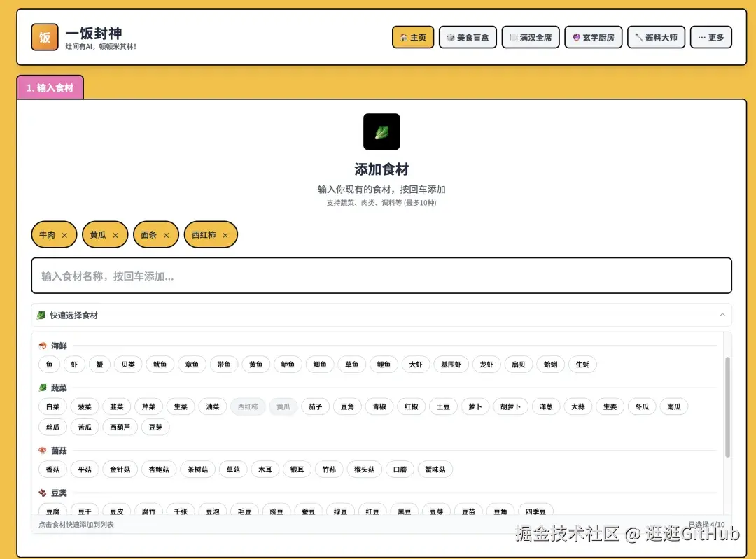Open 玄学厨房 with the crystal ball icon

593,37
